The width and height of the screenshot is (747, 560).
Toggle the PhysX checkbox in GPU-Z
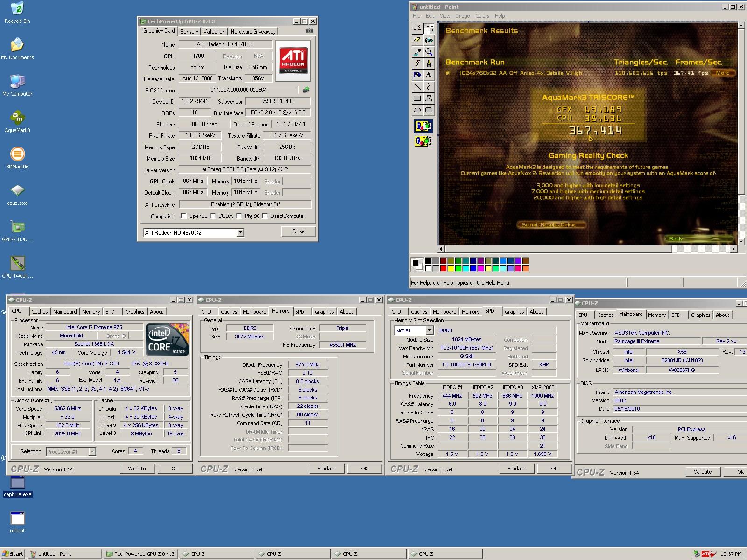pyautogui.click(x=239, y=216)
